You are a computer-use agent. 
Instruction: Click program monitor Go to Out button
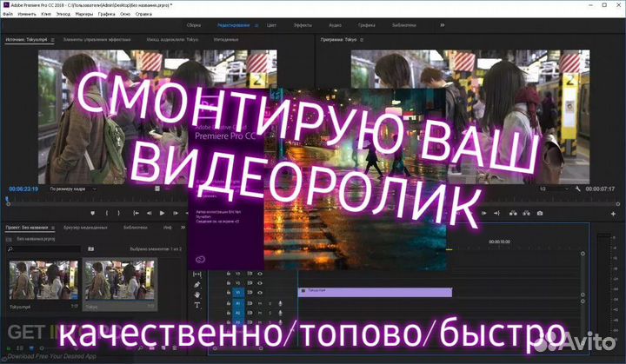click(496, 213)
